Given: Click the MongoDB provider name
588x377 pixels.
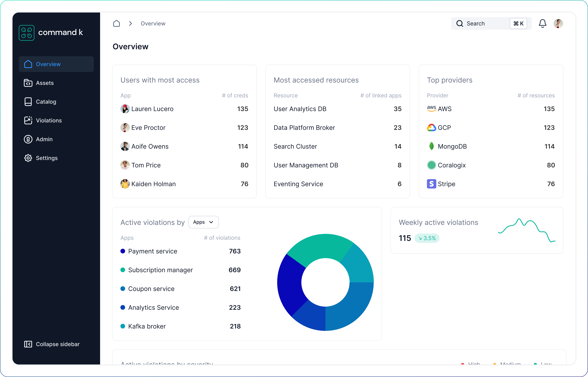Looking at the screenshot, I should pos(452,146).
